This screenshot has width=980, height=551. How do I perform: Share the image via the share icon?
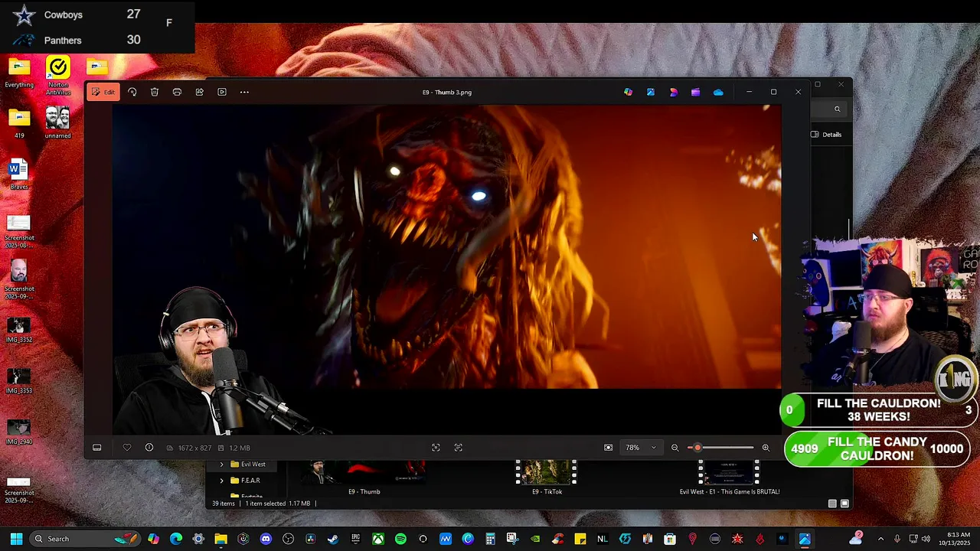click(x=199, y=92)
